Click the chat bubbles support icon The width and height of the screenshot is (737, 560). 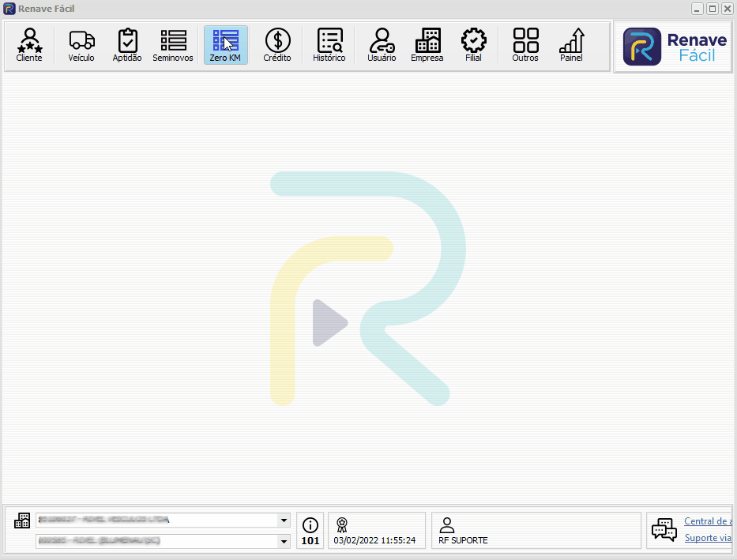tap(664, 530)
